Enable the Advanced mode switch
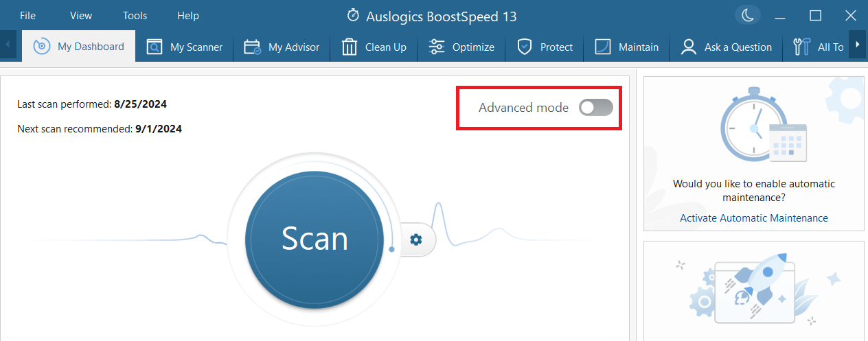The width and height of the screenshot is (868, 341). click(595, 107)
